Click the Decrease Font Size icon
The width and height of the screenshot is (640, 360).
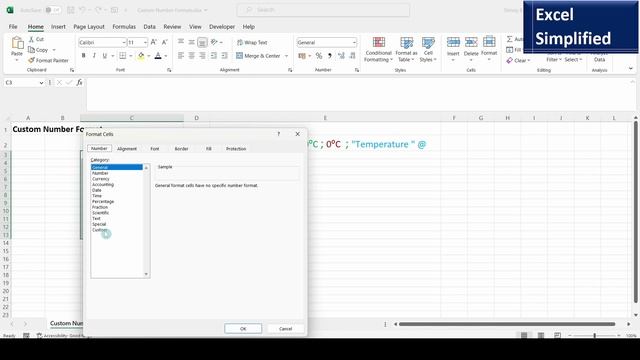[164, 42]
